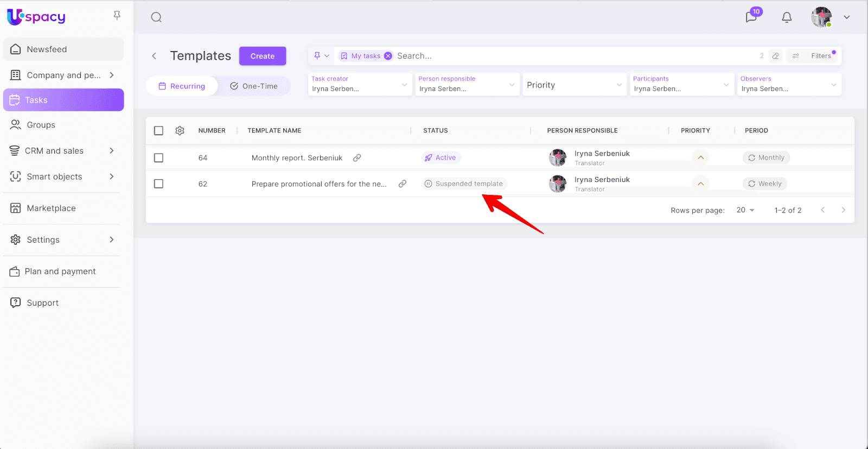Screen dimensions: 868x449
Task: Open the Monthly report. Serbeniuk template
Action: 297,158
